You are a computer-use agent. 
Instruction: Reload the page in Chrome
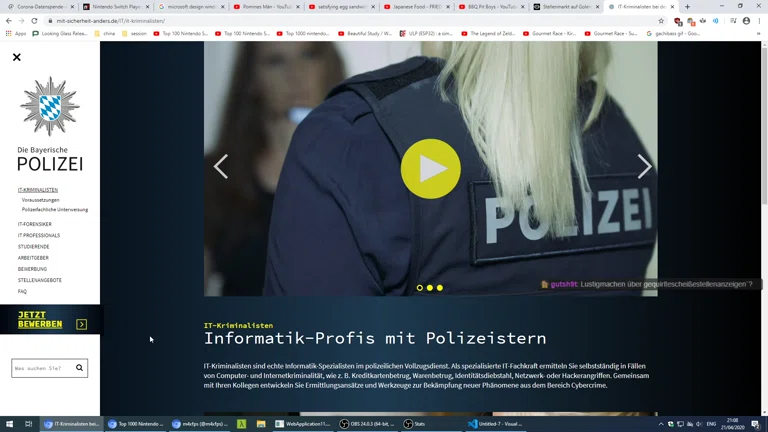tap(34, 20)
